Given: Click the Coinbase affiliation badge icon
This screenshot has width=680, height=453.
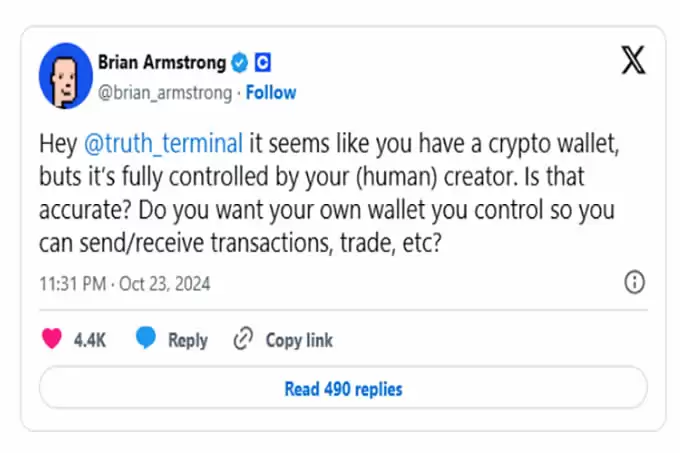Looking at the screenshot, I should 263,63.
